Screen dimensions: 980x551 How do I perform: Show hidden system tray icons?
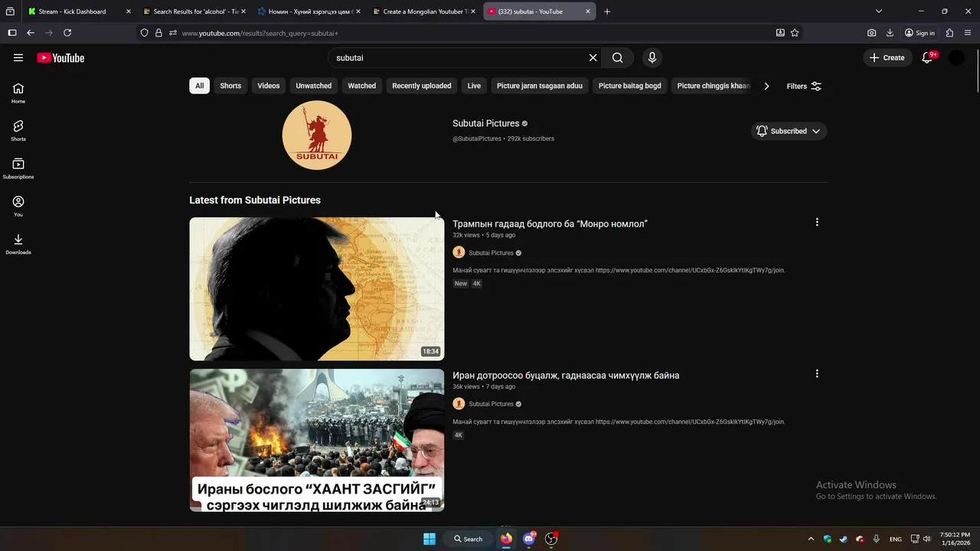pos(811,539)
